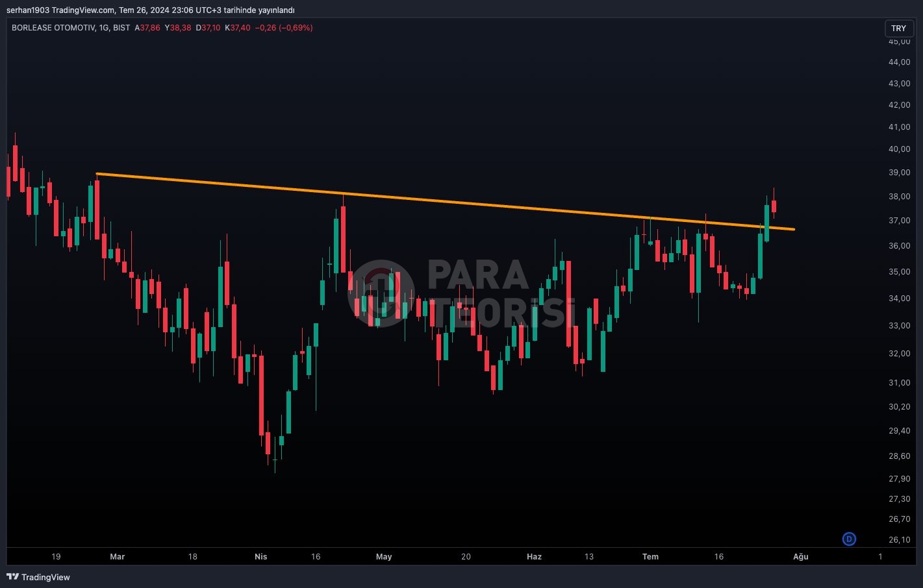This screenshot has height=588, width=923.
Task: Click the 39,00 price axis label
Action: tap(899, 173)
